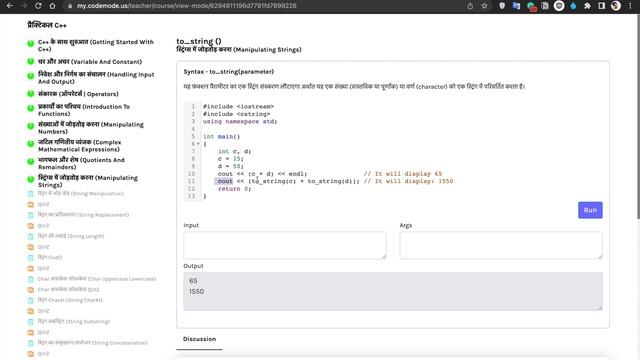The image size is (640, 360).
Task: Reload the current page
Action: click(x=38, y=6)
